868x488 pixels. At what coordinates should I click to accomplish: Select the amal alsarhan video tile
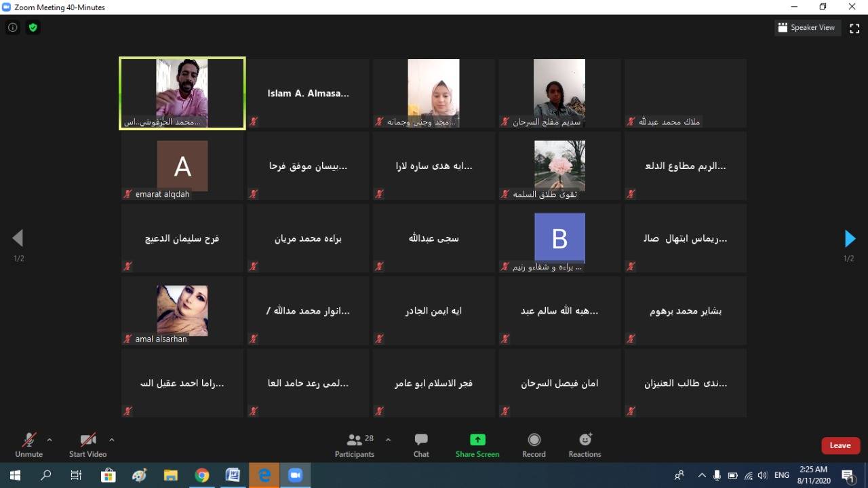point(182,311)
